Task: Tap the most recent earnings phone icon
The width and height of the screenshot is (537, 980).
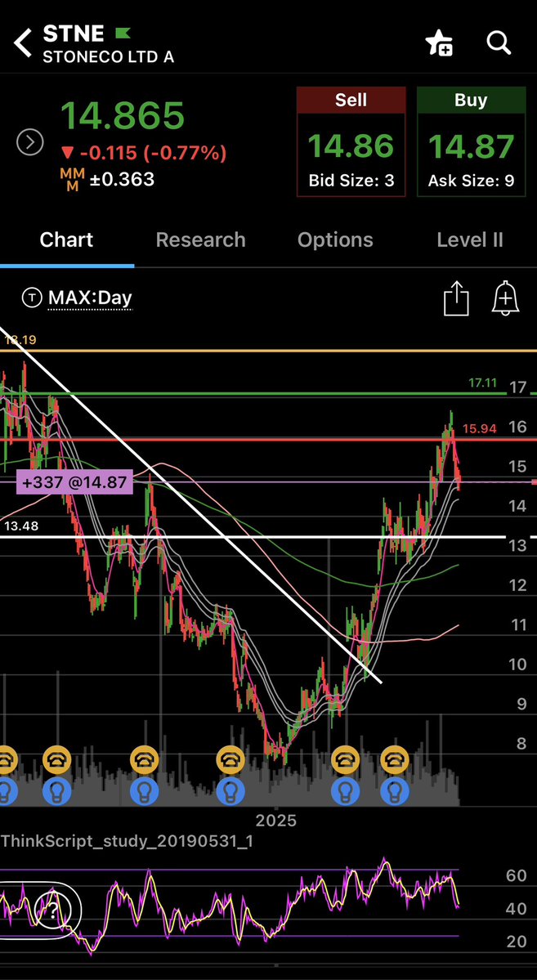Action: 394,758
